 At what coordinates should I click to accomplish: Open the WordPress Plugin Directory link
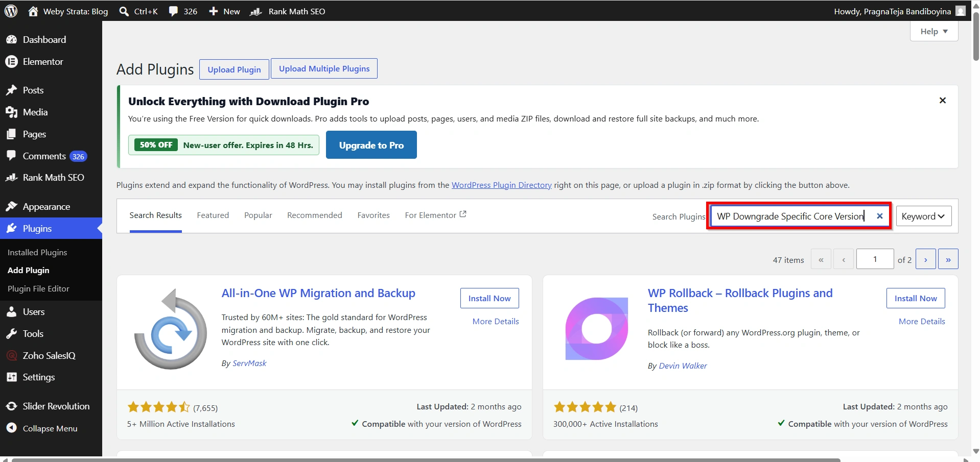click(502, 185)
